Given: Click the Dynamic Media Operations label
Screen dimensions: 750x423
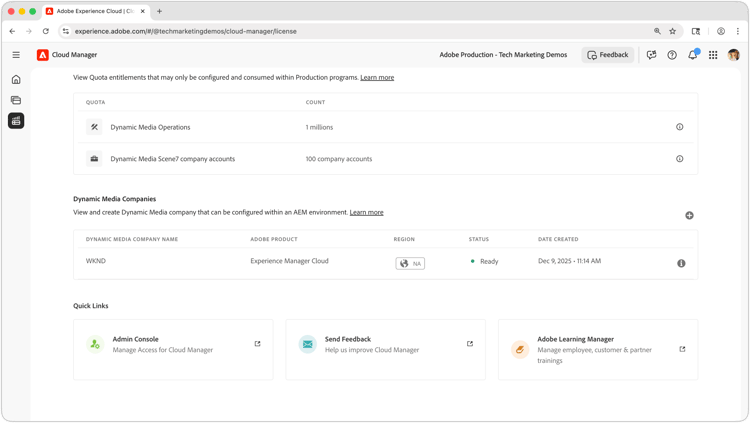Looking at the screenshot, I should pyautogui.click(x=150, y=127).
